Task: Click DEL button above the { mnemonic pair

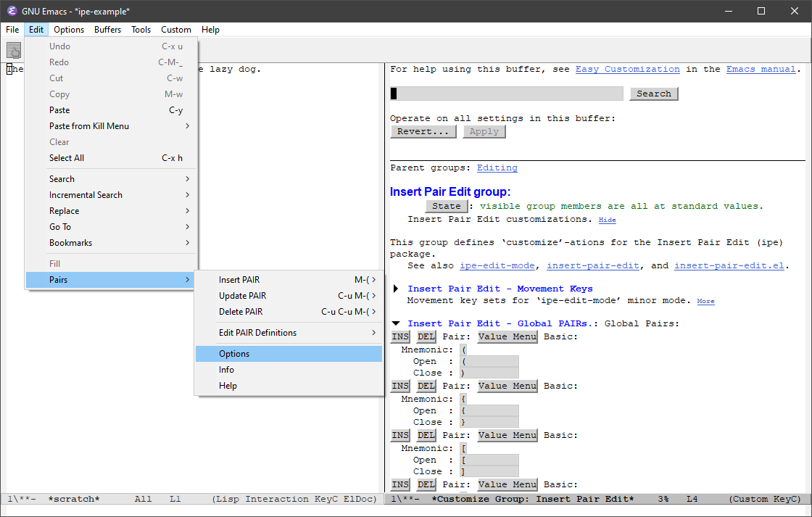Action: 426,386
